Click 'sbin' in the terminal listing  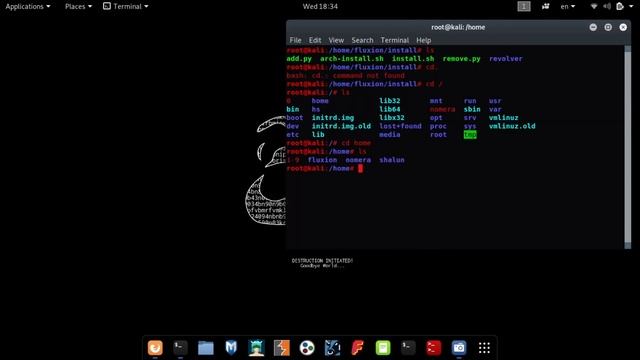point(472,109)
